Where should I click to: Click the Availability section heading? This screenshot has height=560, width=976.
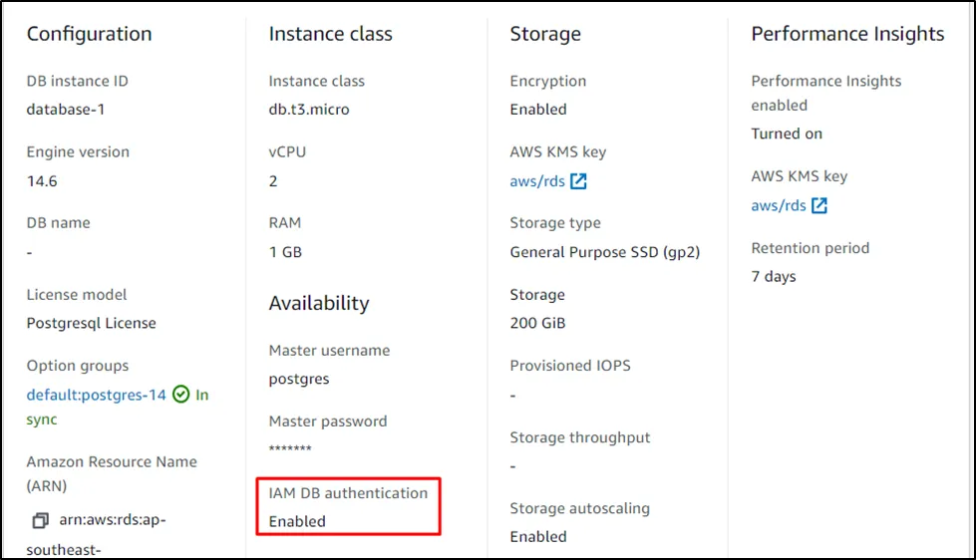318,303
